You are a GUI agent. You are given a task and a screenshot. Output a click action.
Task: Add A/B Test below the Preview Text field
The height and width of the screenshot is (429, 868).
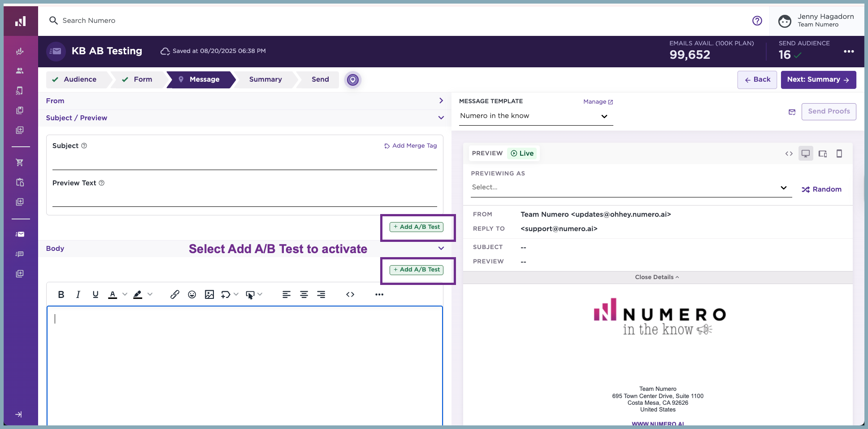[x=417, y=227]
